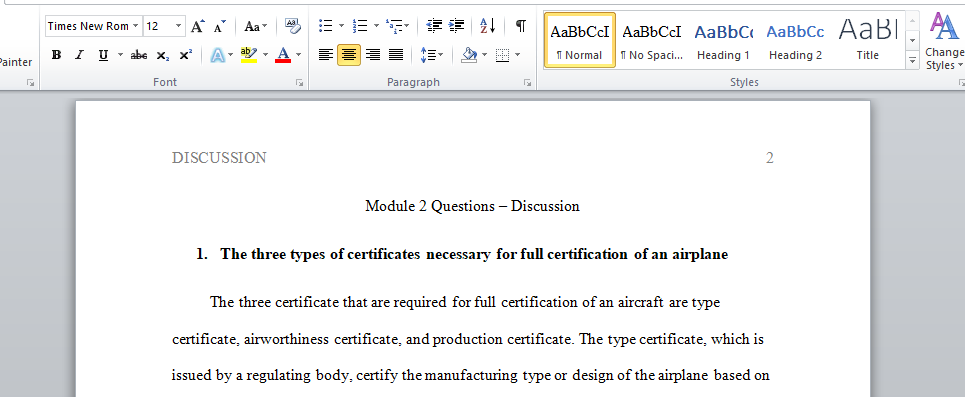Toggle Underline formatting

(x=103, y=55)
